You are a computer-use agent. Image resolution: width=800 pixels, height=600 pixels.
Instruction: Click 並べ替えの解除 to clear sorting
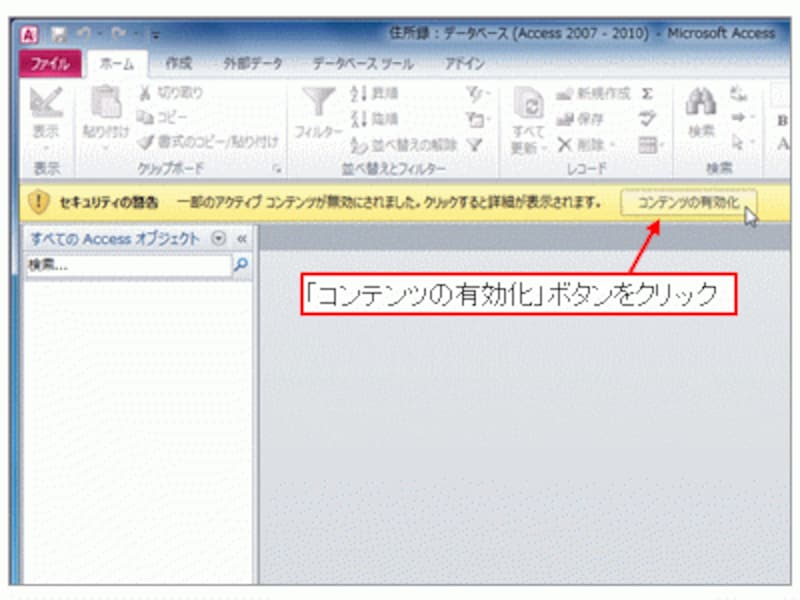403,145
